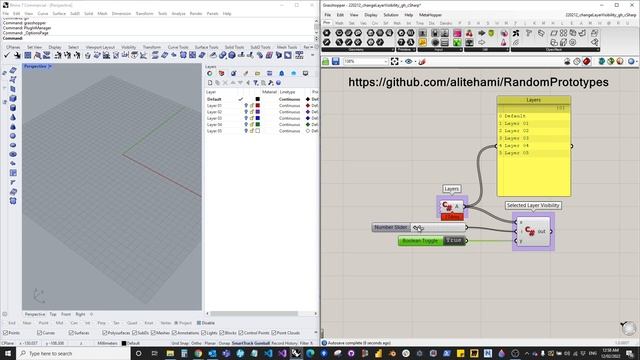640x360 pixels.
Task: Open the Layers color-wheel tab icon in Rhino
Action: (x=210, y=73)
